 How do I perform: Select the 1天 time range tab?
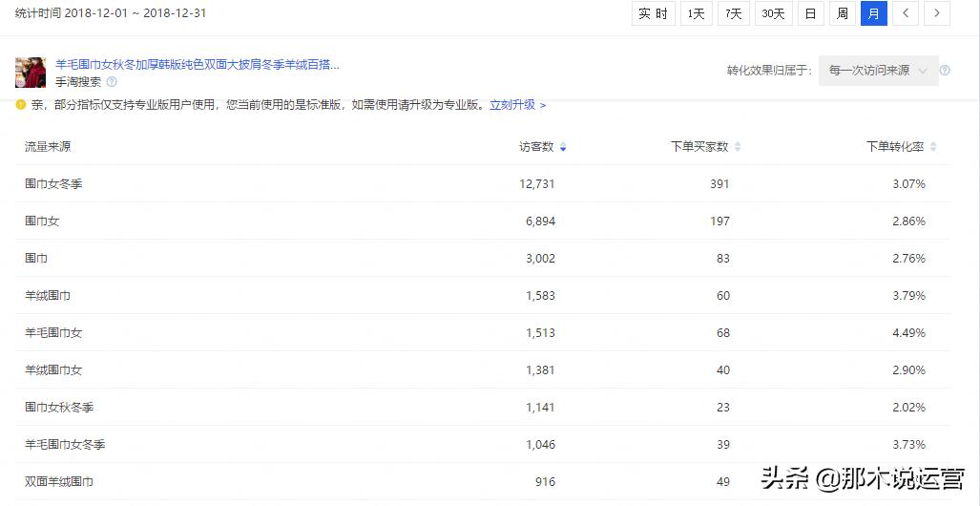[697, 13]
